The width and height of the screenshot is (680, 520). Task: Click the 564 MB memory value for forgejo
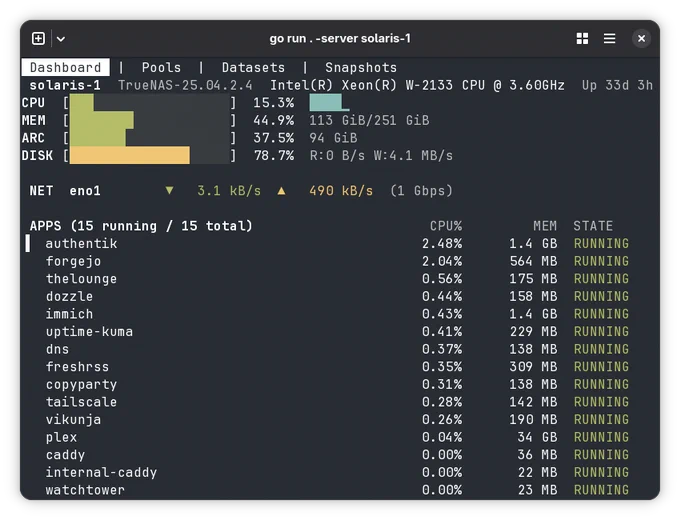(x=533, y=261)
